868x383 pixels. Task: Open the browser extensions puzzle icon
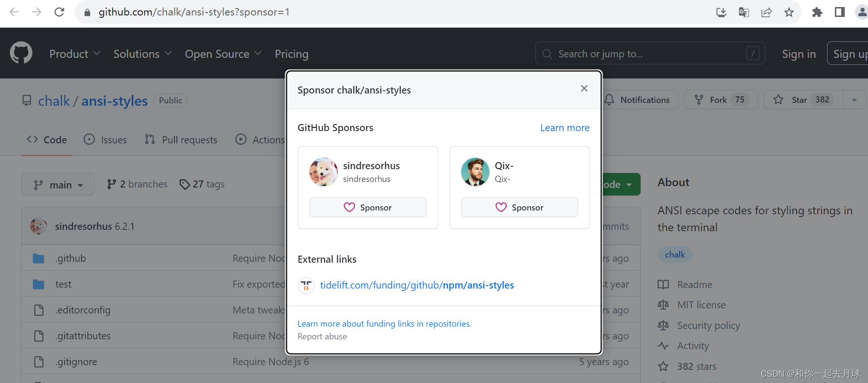817,13
